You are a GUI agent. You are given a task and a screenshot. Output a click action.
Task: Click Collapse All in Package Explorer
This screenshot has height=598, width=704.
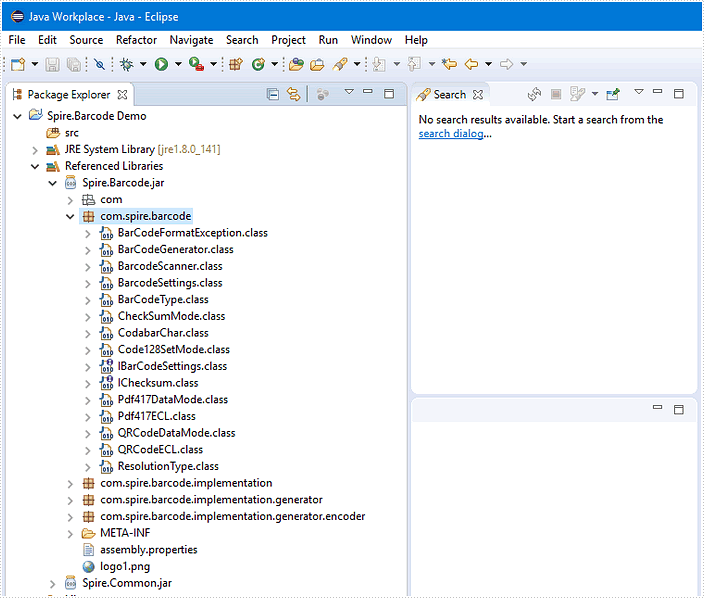pyautogui.click(x=273, y=94)
